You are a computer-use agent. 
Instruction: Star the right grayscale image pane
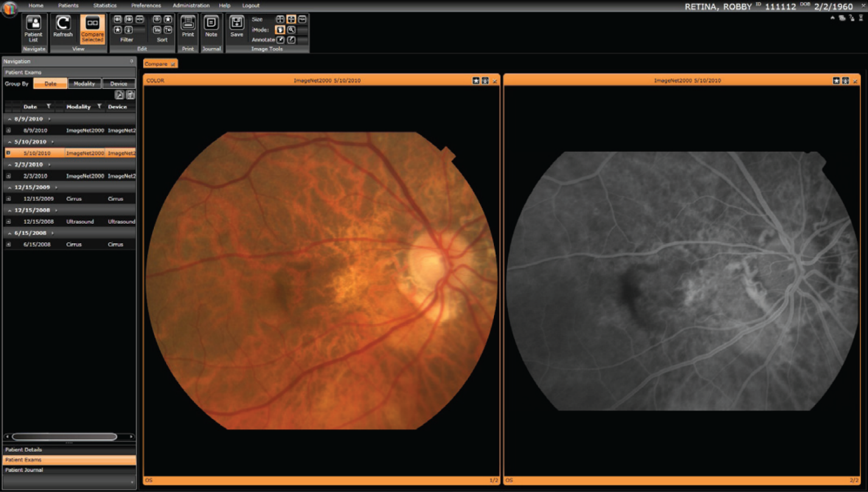click(836, 80)
